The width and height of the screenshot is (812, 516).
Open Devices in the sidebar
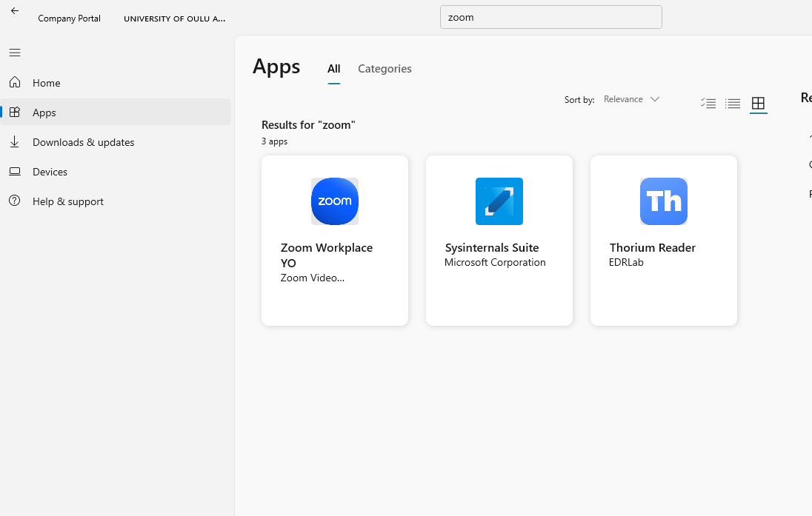point(116,172)
